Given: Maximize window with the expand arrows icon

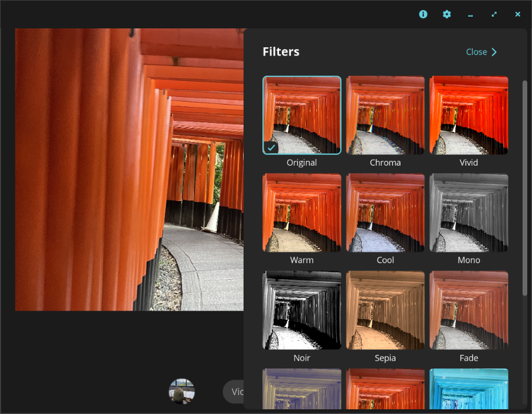Looking at the screenshot, I should [x=494, y=14].
